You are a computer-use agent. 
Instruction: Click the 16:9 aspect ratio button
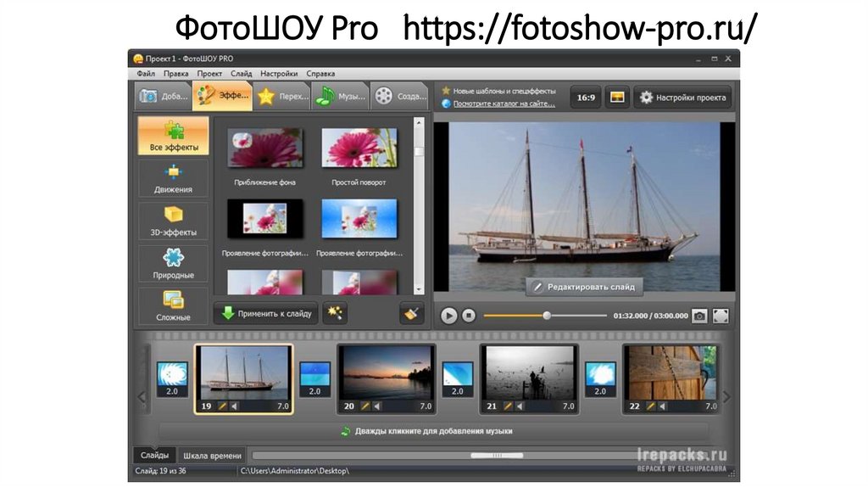[x=586, y=98]
